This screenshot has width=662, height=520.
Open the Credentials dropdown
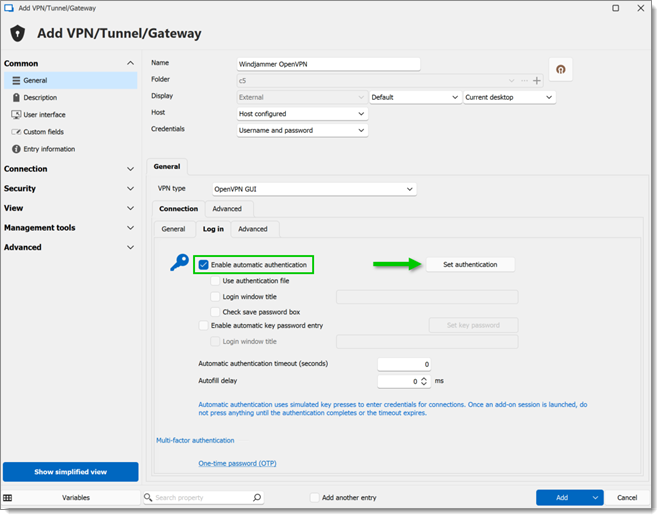point(302,131)
